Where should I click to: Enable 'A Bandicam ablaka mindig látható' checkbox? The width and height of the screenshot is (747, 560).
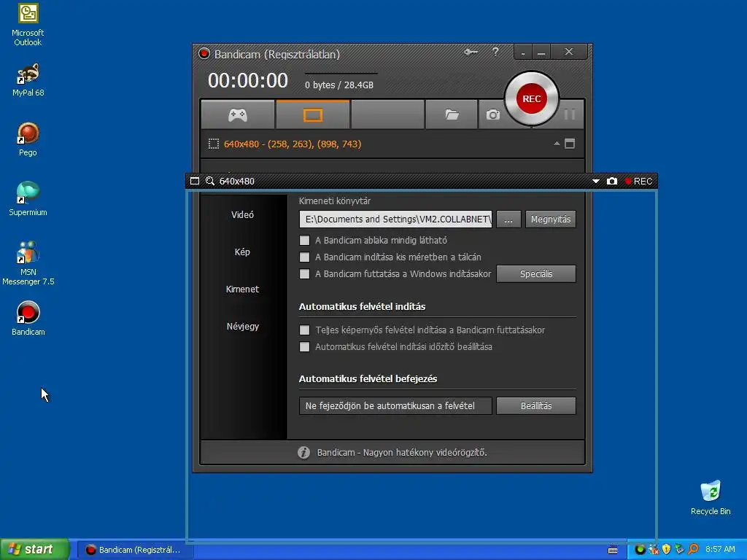point(304,241)
